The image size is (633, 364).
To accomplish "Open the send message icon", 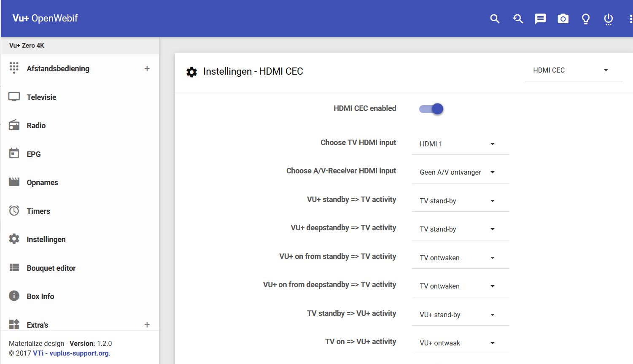I will point(540,19).
